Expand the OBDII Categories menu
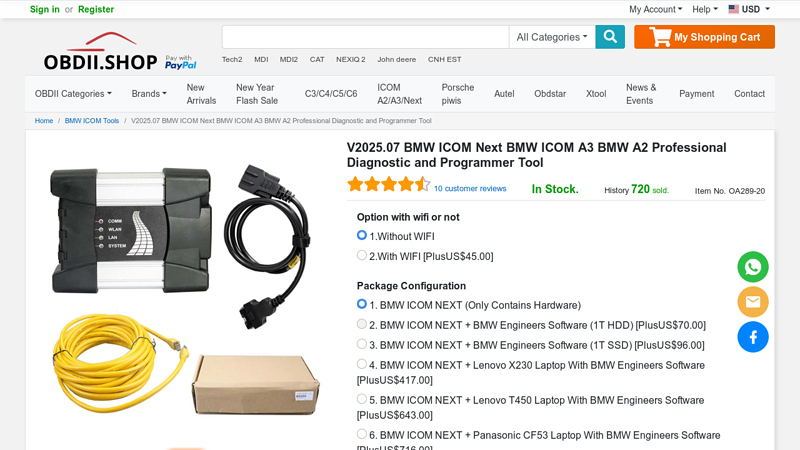Screen dimensions: 800x450 click(x=73, y=94)
